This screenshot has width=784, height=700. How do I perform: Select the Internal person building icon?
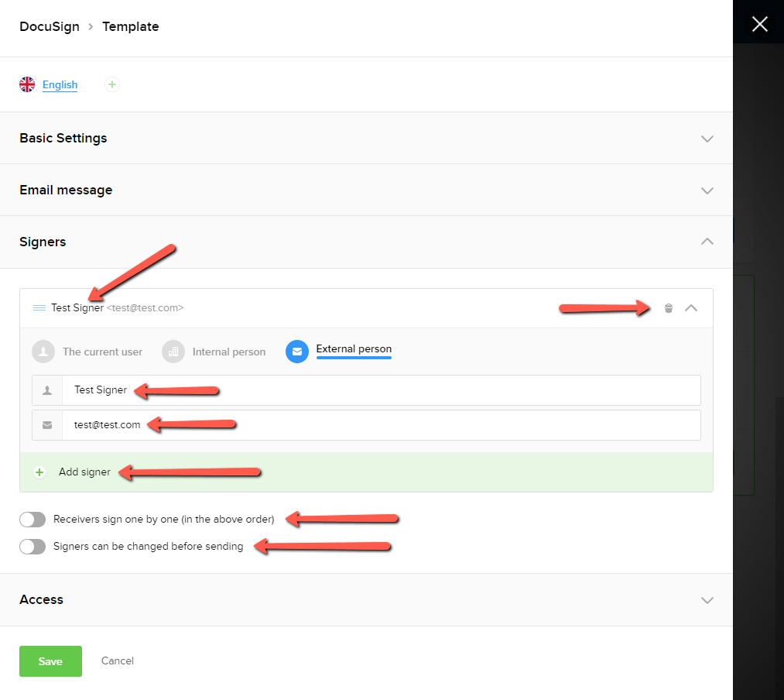click(x=173, y=352)
